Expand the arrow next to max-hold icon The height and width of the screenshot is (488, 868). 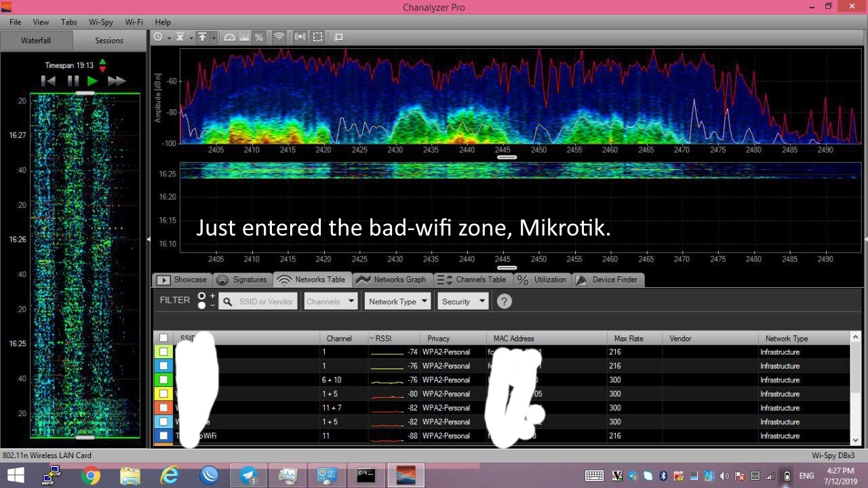tap(213, 37)
